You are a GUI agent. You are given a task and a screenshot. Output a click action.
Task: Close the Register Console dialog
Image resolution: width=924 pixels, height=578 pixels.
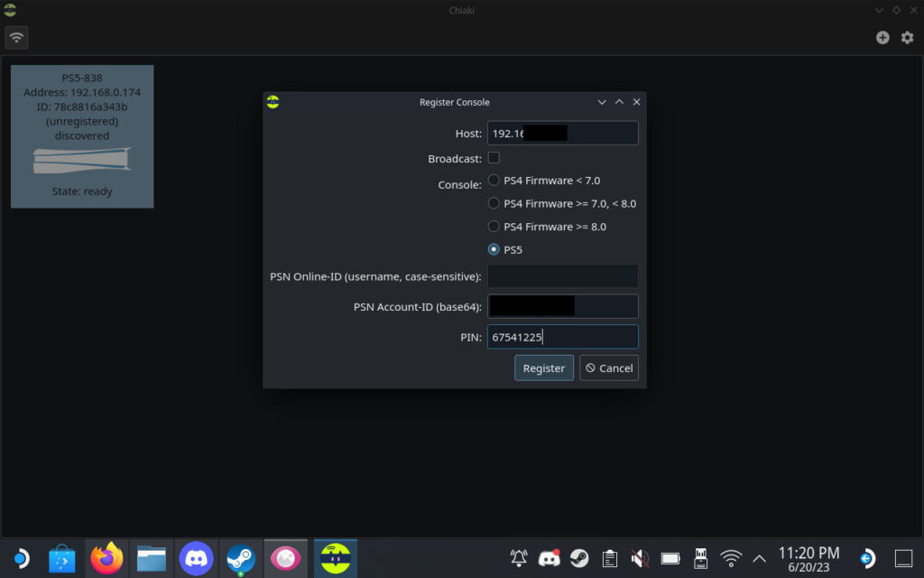pyautogui.click(x=636, y=102)
